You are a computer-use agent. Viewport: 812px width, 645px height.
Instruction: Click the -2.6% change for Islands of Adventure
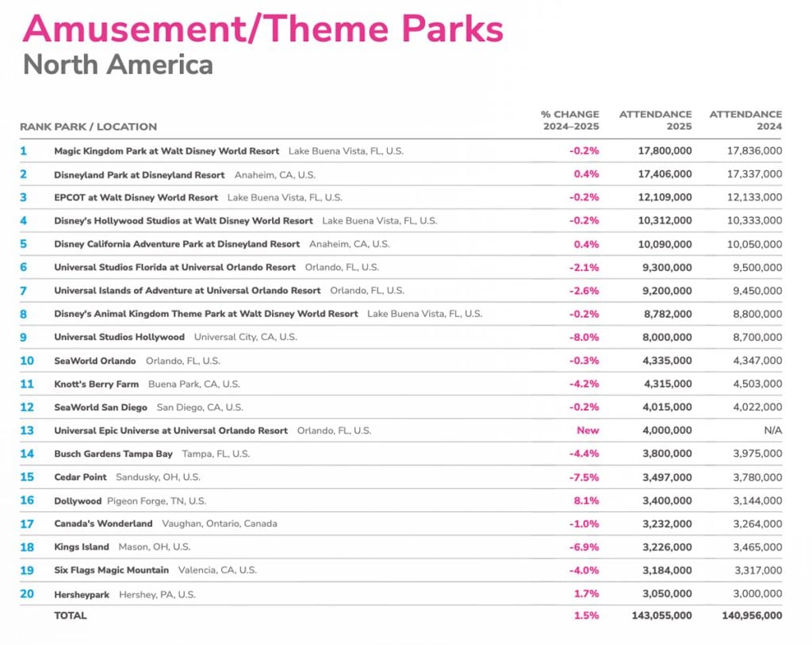(584, 291)
